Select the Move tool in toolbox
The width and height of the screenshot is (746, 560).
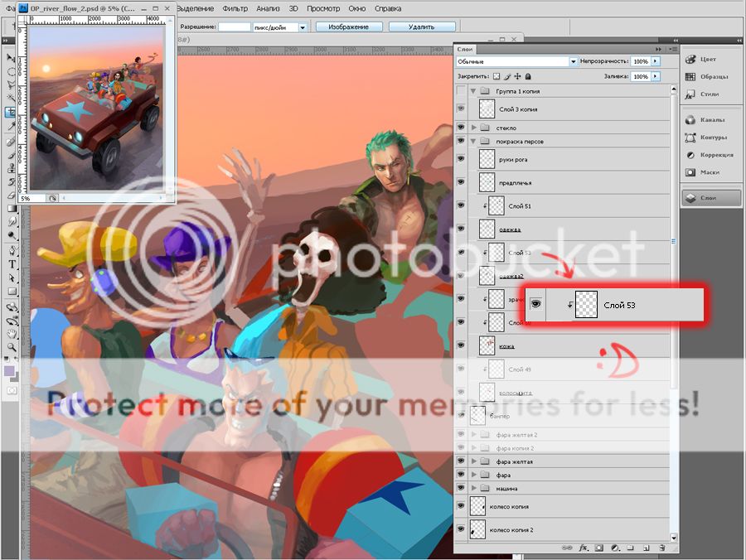click(x=11, y=58)
